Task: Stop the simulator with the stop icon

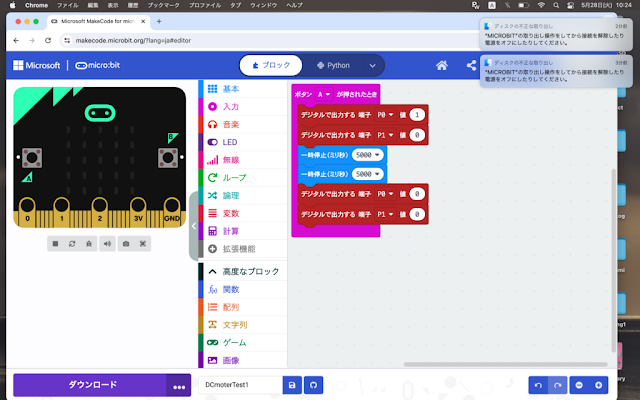Action: tap(56, 244)
